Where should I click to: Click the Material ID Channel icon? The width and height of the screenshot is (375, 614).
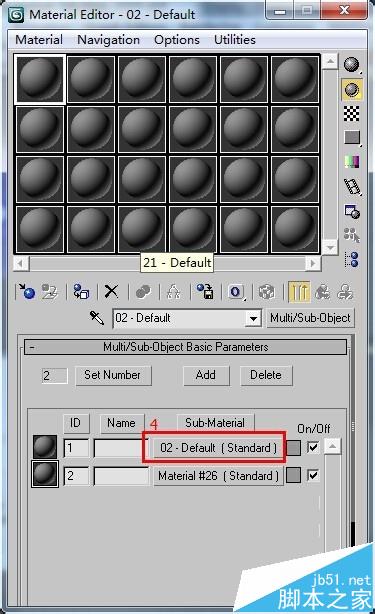pyautogui.click(x=236, y=292)
